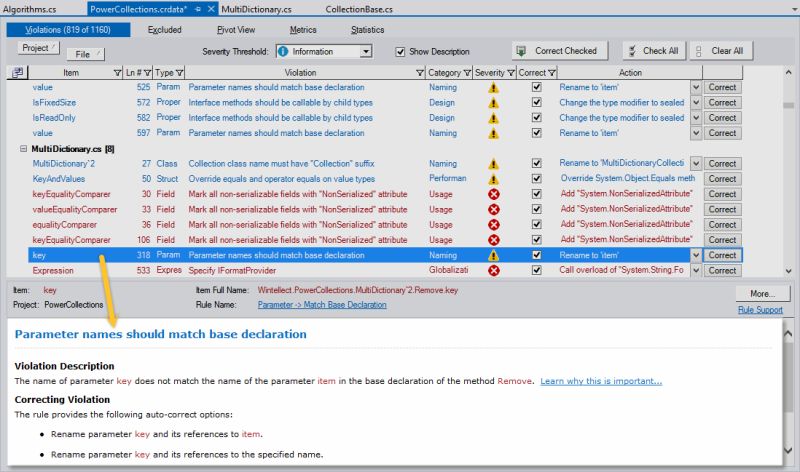Open action dropdown for selected key row
This screenshot has height=472, width=800.
[x=696, y=255]
